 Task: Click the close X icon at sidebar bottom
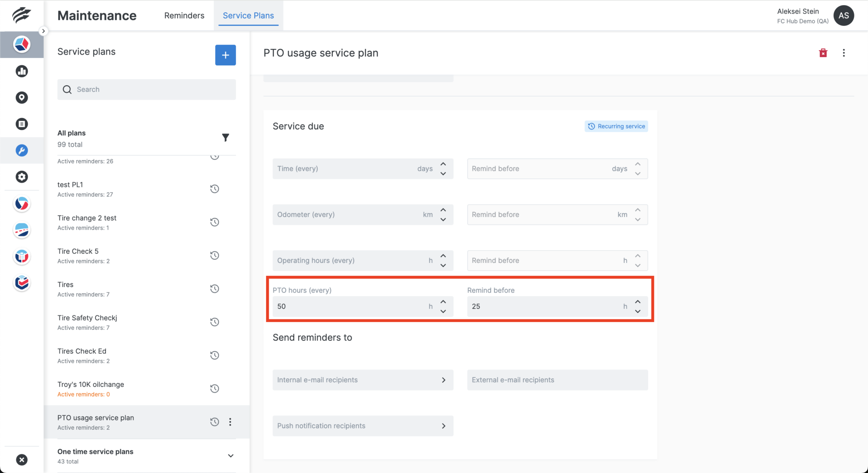click(x=22, y=459)
